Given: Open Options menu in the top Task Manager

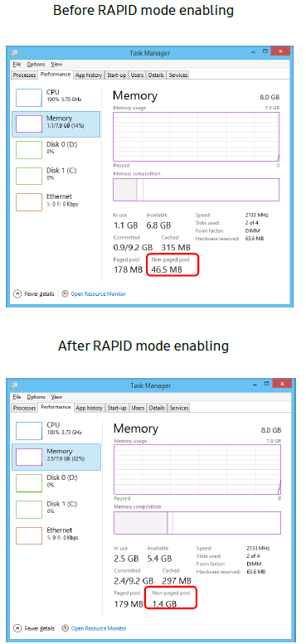Looking at the screenshot, I should (x=36, y=65).
